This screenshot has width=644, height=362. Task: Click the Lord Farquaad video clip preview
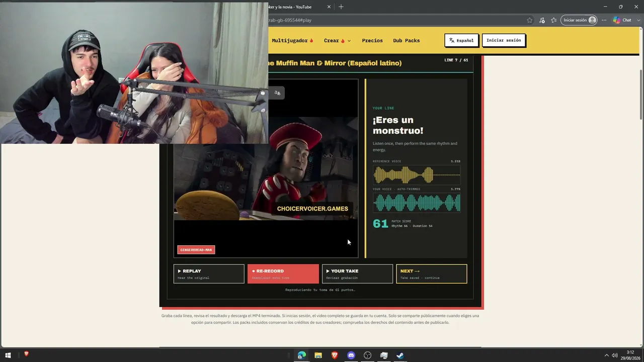[266, 169]
